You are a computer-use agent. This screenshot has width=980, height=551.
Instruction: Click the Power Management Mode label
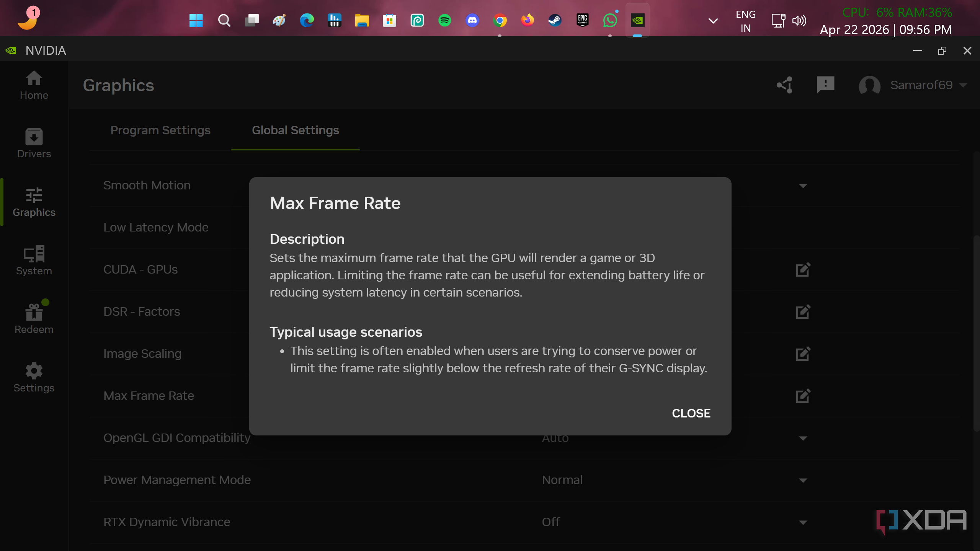click(x=177, y=480)
